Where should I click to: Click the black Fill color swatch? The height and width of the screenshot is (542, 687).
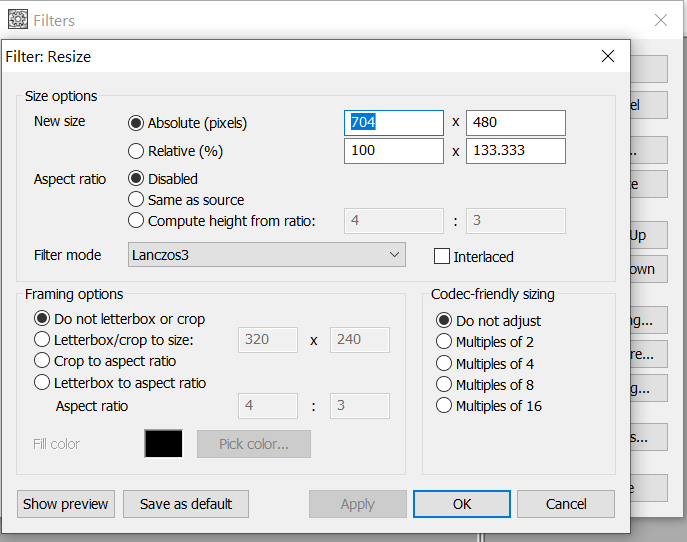click(163, 443)
